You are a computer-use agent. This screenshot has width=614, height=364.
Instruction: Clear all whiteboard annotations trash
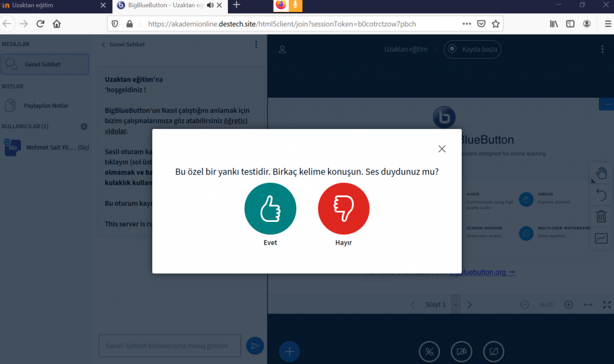tap(601, 216)
